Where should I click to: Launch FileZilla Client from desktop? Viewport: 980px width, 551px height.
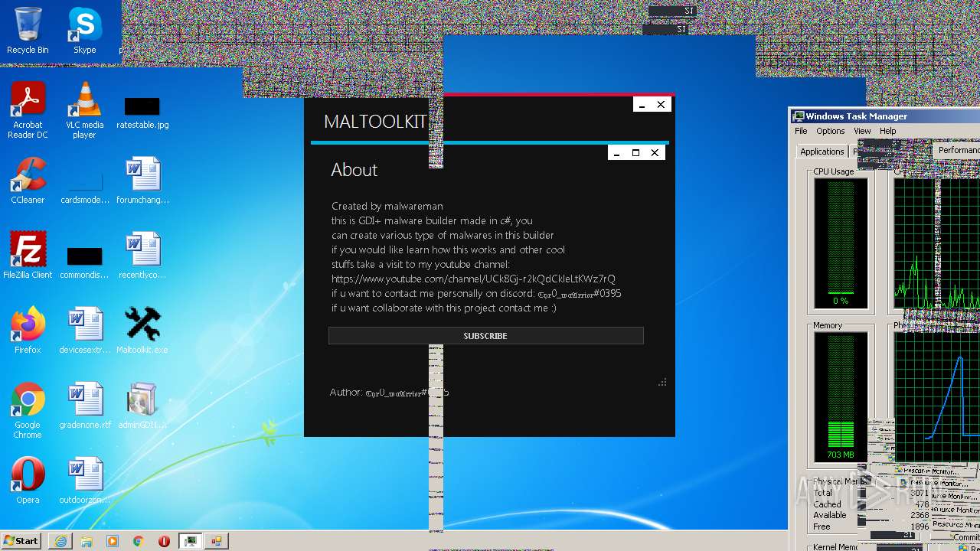tap(28, 255)
